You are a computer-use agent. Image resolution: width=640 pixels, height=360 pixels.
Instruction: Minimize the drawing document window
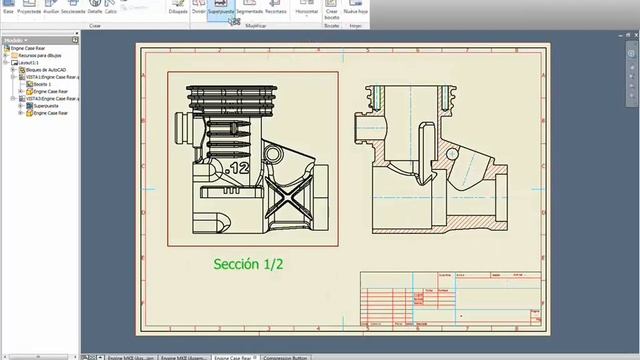[621, 36]
